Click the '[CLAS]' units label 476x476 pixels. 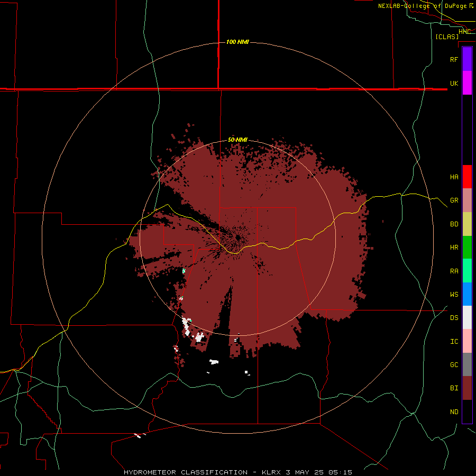point(447,37)
